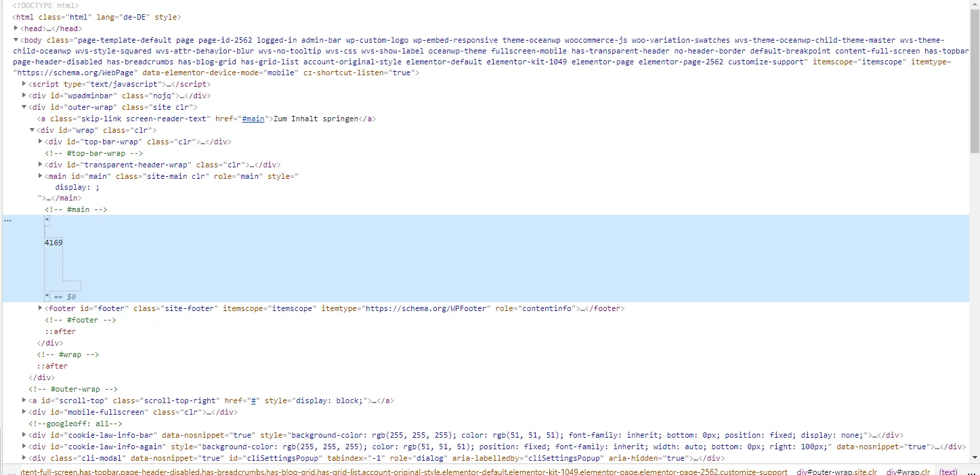Open the ellipsis actions beside the selected node
980x475 pixels.
pyautogui.click(x=7, y=221)
